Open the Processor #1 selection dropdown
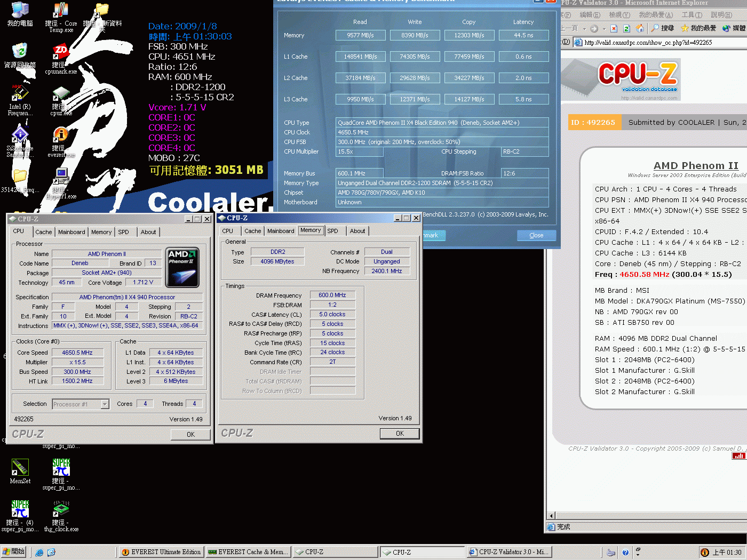The height and width of the screenshot is (560, 747). pyautogui.click(x=105, y=404)
